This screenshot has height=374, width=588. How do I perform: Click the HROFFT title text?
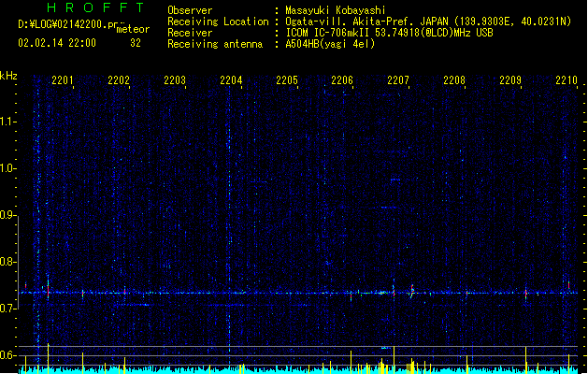(x=95, y=7)
